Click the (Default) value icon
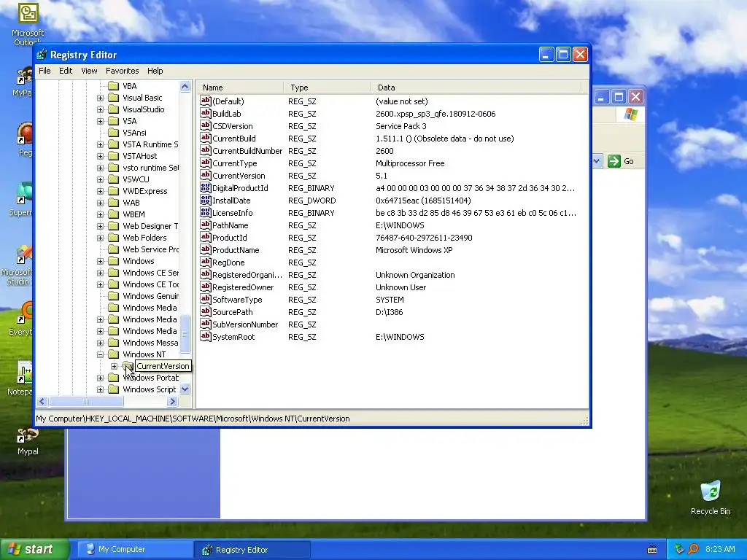Image resolution: width=747 pixels, height=560 pixels. (x=205, y=101)
